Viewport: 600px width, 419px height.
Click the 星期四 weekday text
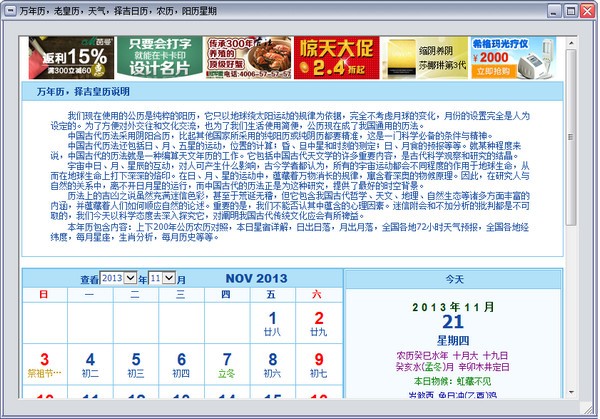click(453, 341)
